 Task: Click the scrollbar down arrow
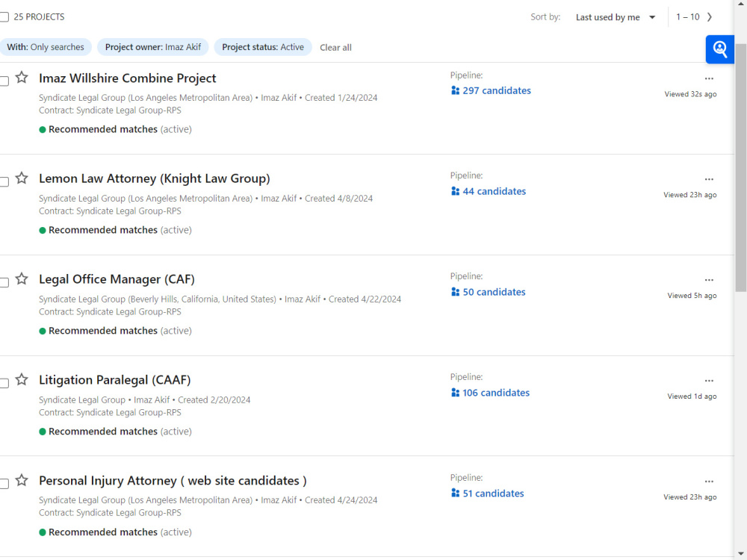click(x=741, y=554)
